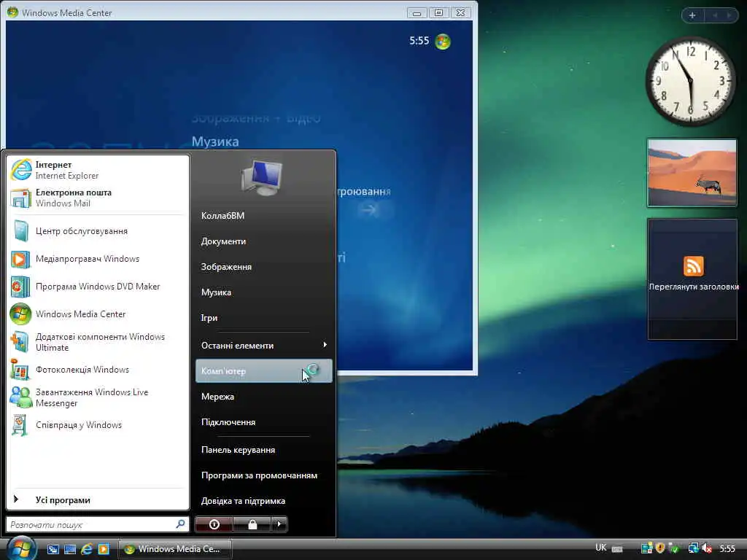Expand Усі програми

(98, 499)
